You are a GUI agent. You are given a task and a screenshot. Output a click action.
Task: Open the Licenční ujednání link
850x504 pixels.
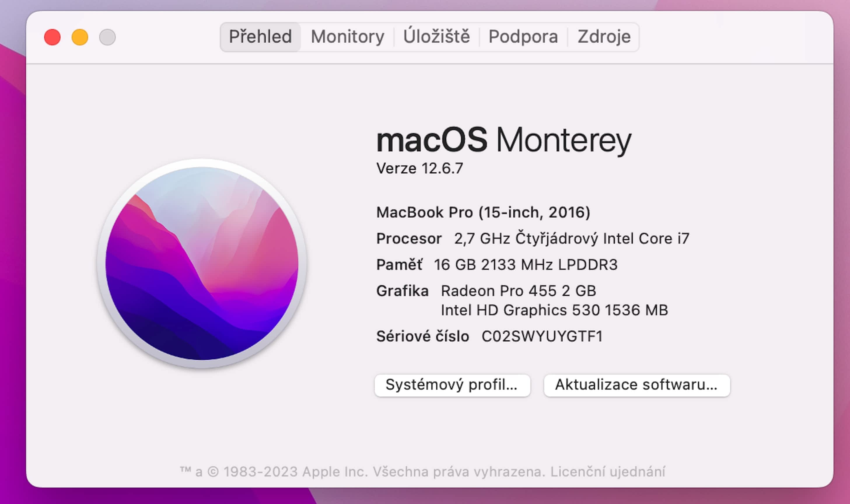click(x=608, y=472)
